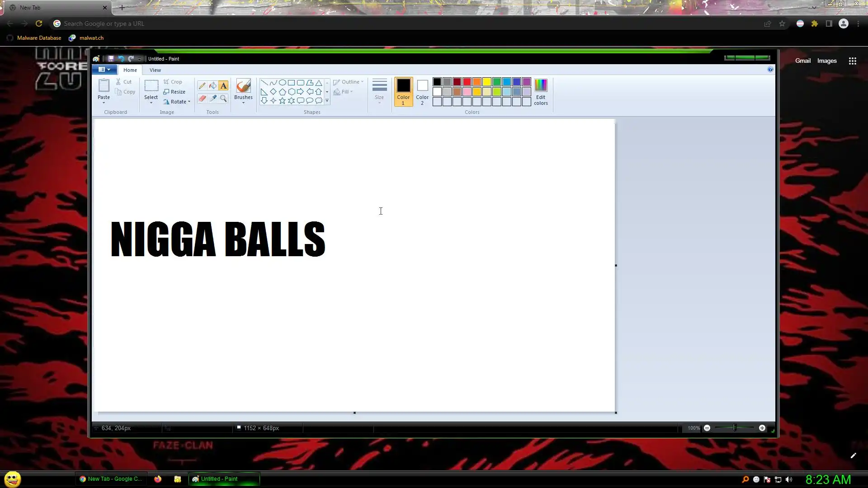Select the Color picker eyedropper tool
The height and width of the screenshot is (488, 868).
(x=212, y=98)
